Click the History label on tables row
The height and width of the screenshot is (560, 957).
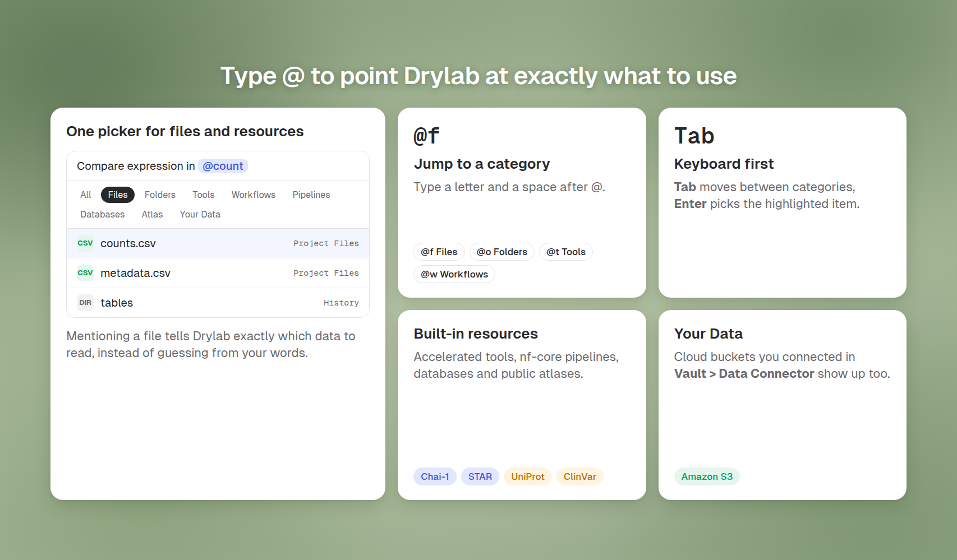341,303
